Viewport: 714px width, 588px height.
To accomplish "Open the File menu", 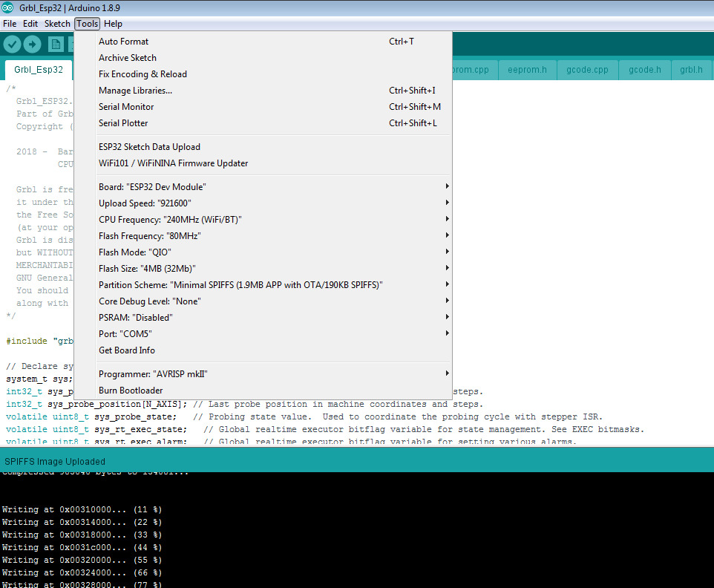I will coord(10,24).
